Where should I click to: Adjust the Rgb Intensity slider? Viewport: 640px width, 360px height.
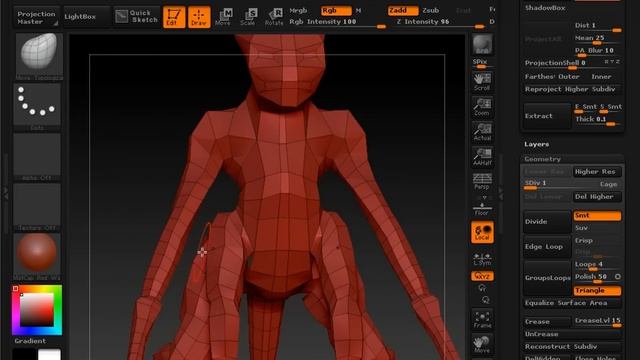(x=337, y=22)
